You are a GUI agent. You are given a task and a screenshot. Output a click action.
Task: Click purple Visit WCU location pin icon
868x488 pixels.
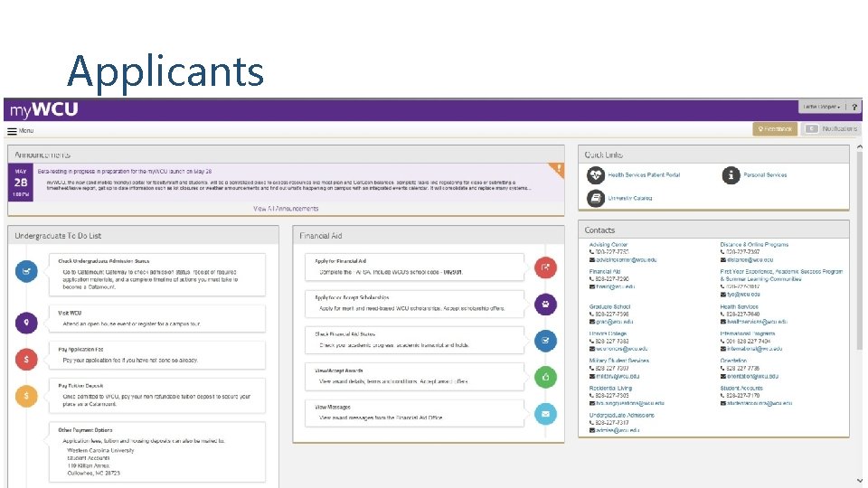26,323
